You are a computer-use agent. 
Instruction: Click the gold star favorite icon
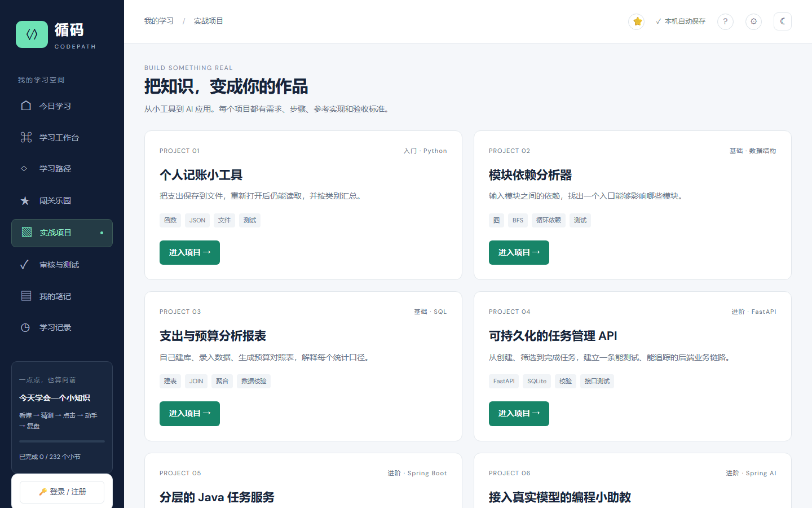pos(637,21)
